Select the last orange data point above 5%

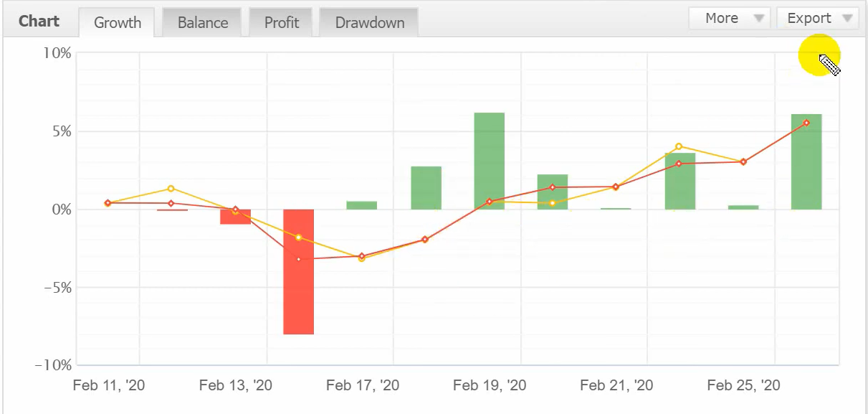pos(806,123)
